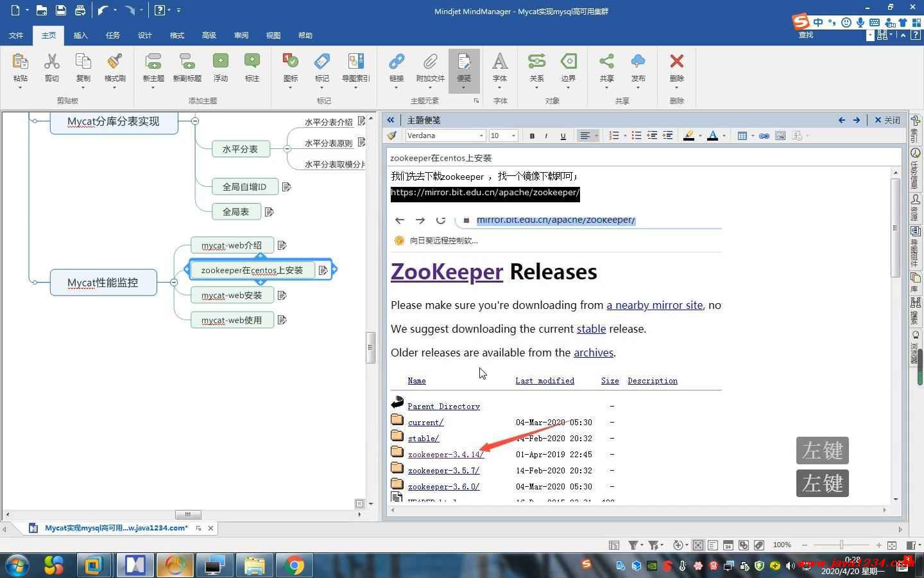924x578 pixels.
Task: Click the red Delete (删除) icon
Action: pyautogui.click(x=676, y=62)
